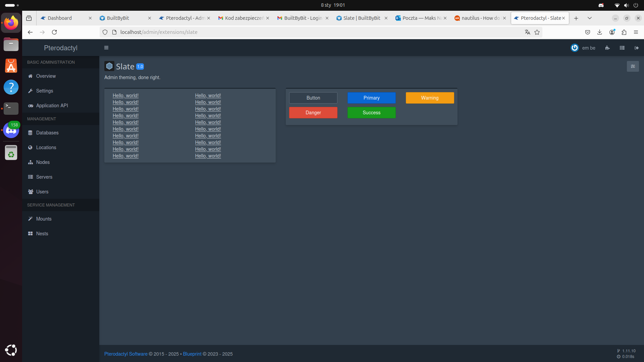
Task: Open Overview in sidebar
Action: (61, 76)
